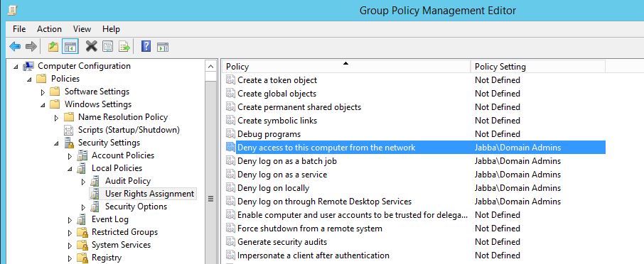The image size is (644, 264).
Task: Click the Policies folder icon
Action: 41,79
